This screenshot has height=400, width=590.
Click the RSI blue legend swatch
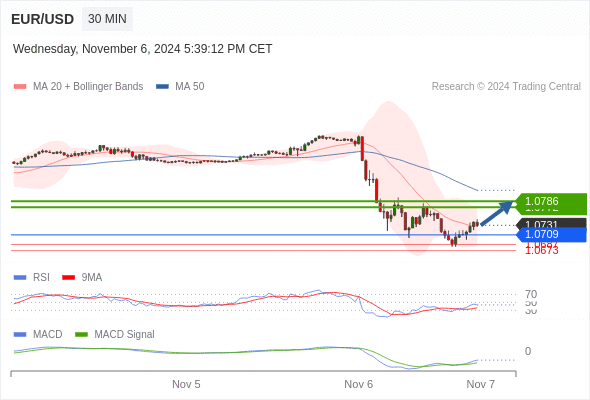(20, 278)
